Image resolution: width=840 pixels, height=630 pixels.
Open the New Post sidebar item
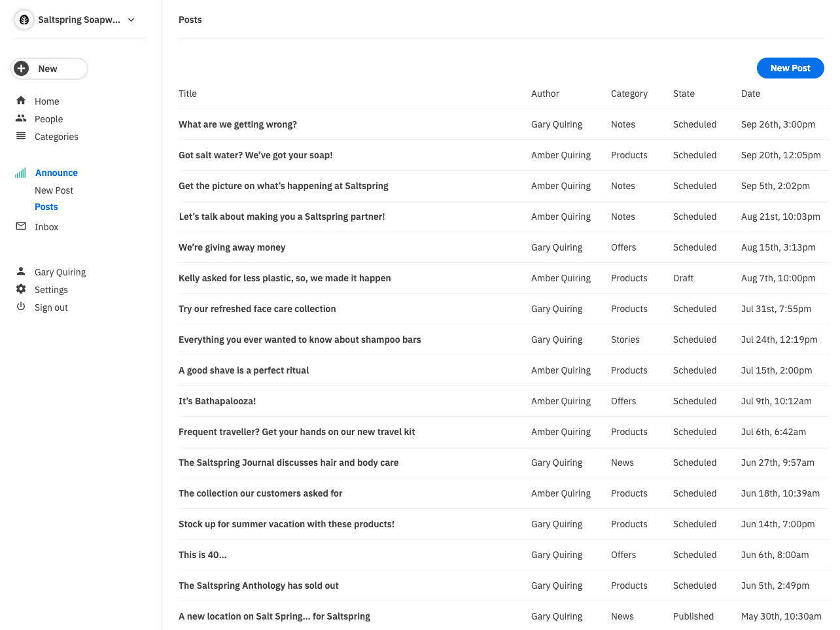[54, 190]
